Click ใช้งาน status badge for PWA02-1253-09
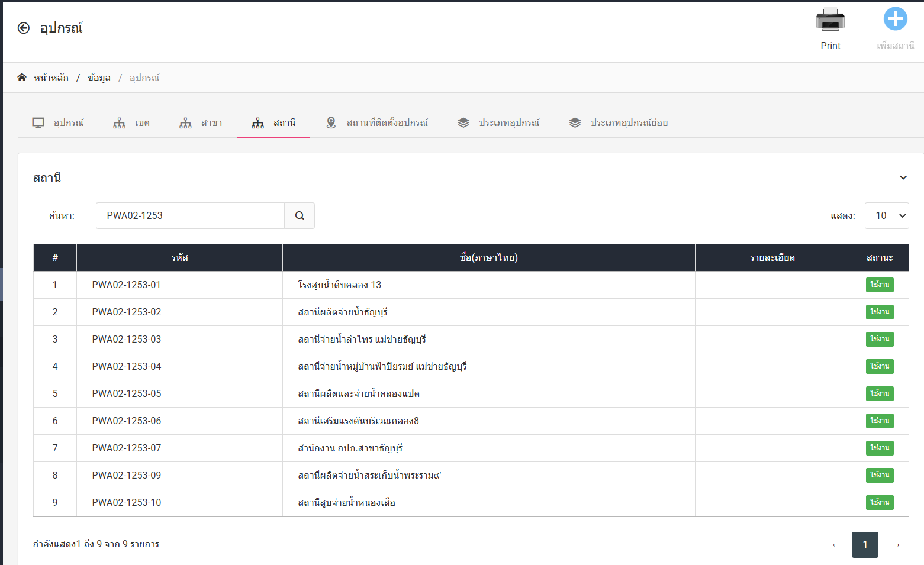The image size is (924, 565). pos(880,475)
